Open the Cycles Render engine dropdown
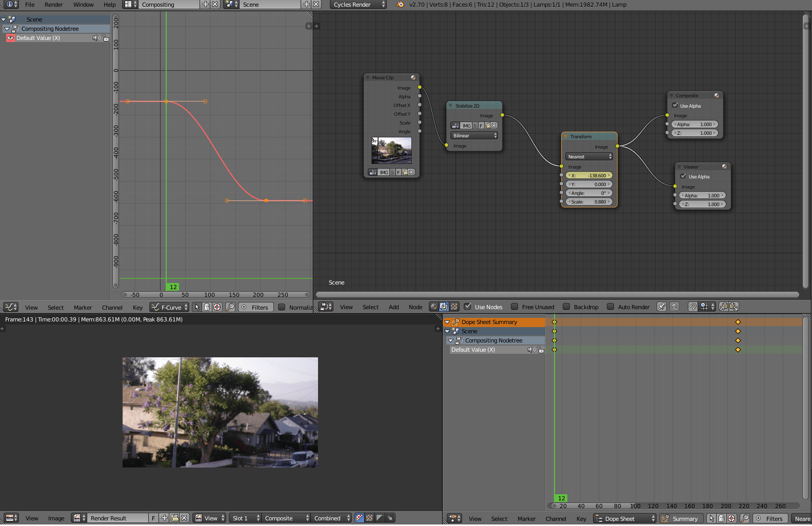 (358, 5)
